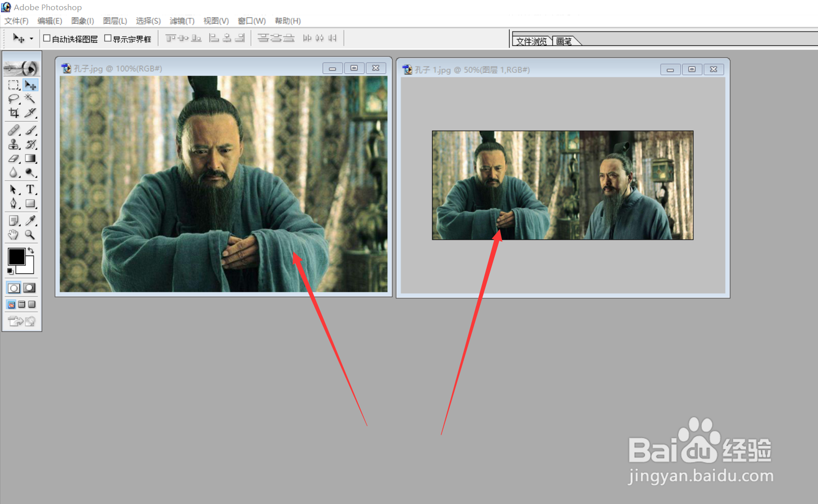
Task: Open the 编辑(E) menu
Action: pos(50,21)
